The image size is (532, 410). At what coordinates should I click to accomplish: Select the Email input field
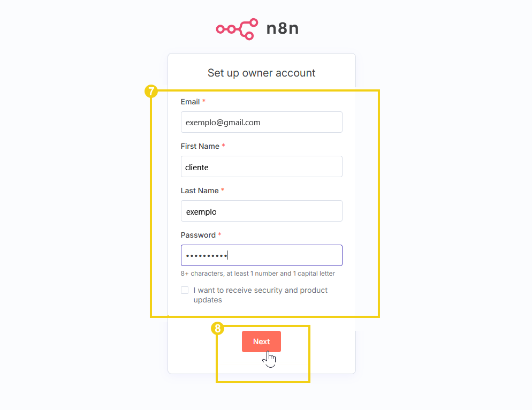click(261, 122)
